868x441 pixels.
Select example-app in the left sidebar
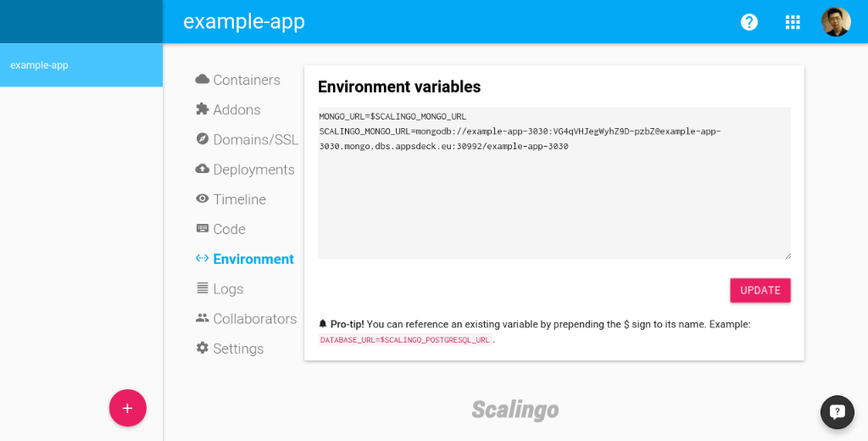(x=81, y=64)
